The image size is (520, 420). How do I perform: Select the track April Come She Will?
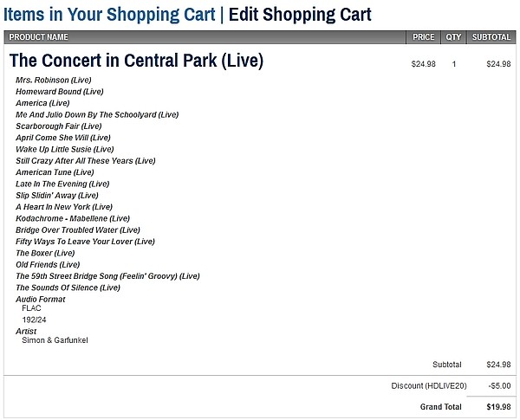tap(63, 138)
